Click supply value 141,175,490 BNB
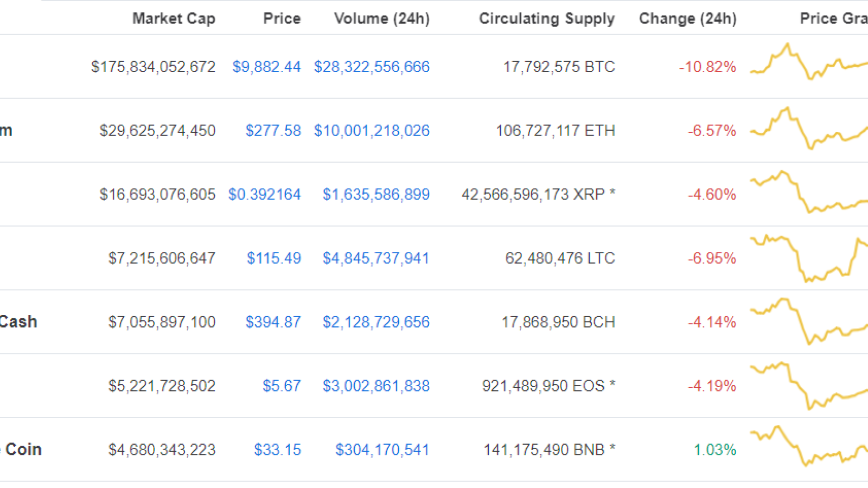 click(549, 450)
